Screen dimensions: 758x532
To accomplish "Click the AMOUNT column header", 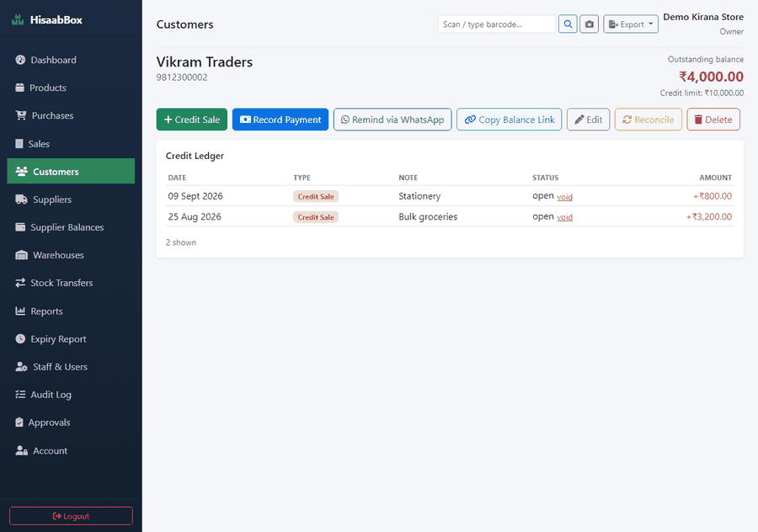I will point(715,178).
